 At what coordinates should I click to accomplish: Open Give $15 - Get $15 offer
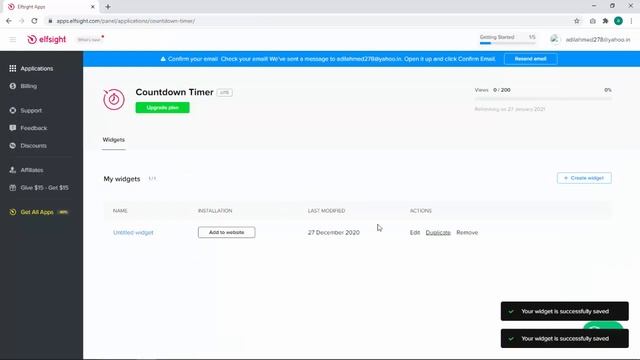coord(44,188)
